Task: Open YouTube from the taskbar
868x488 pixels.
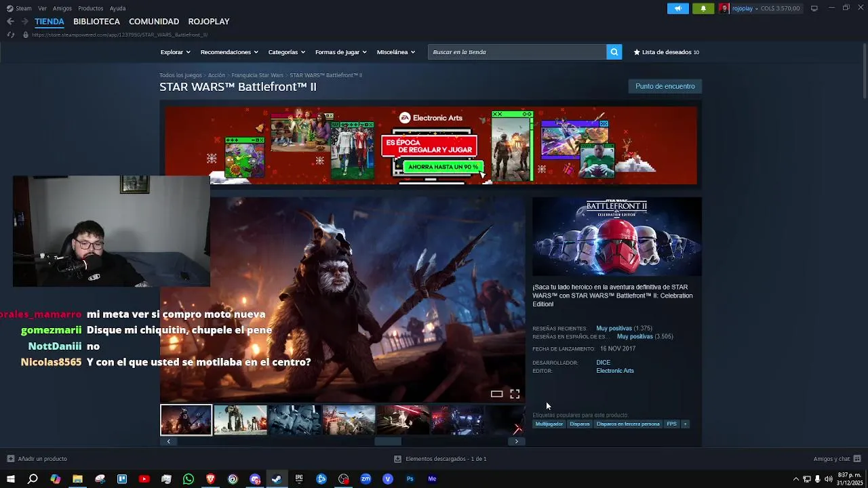Action: pyautogui.click(x=144, y=479)
